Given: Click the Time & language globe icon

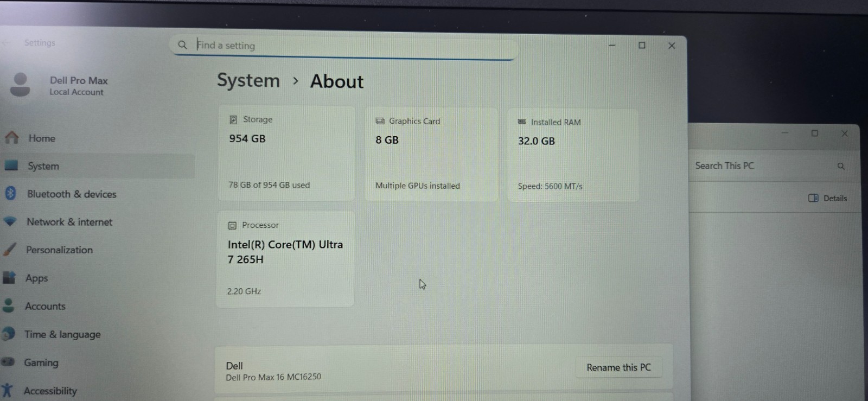Looking at the screenshot, I should (x=8, y=334).
